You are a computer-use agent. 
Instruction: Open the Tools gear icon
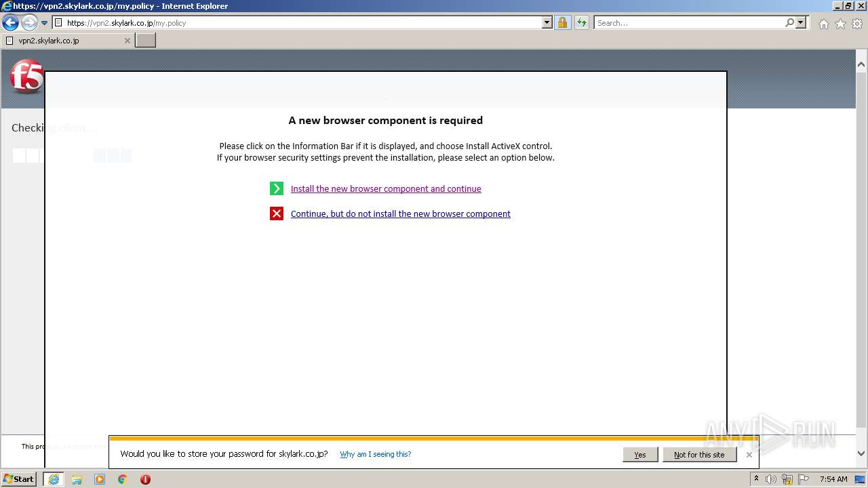point(857,24)
